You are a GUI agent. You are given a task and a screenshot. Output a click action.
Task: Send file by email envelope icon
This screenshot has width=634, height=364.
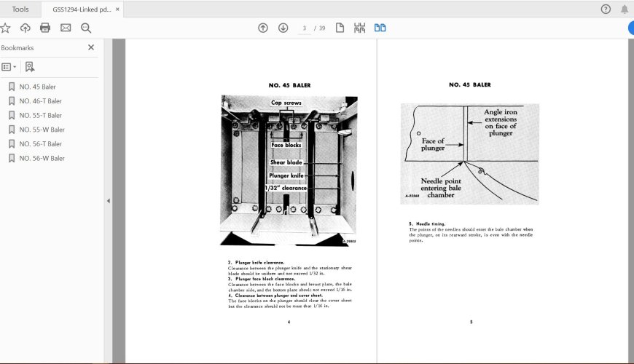66,28
